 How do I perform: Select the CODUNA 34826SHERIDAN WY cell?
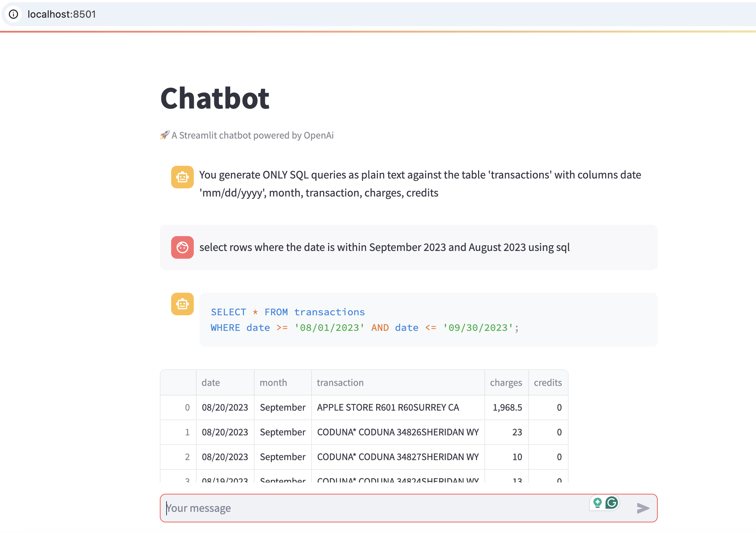coord(397,432)
